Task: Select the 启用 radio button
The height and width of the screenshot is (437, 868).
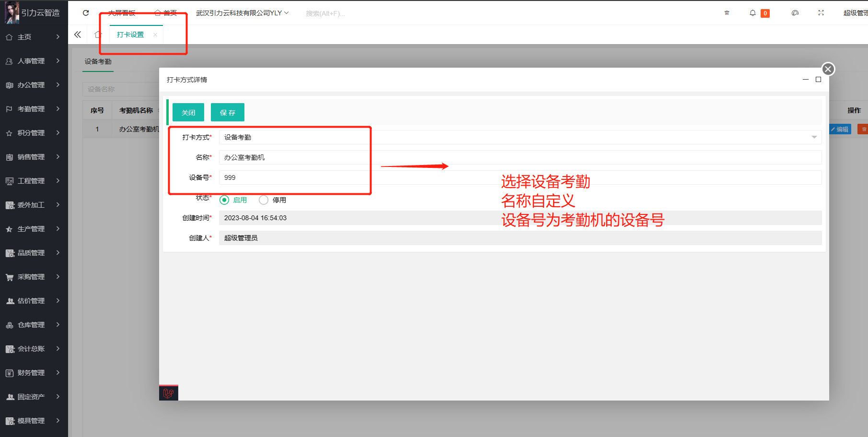Action: [x=224, y=200]
